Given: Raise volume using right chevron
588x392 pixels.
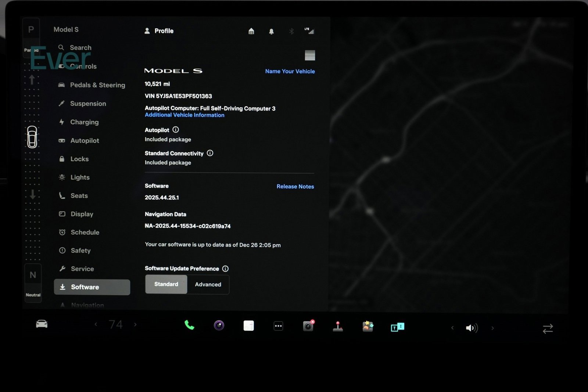Looking at the screenshot, I should coord(492,328).
